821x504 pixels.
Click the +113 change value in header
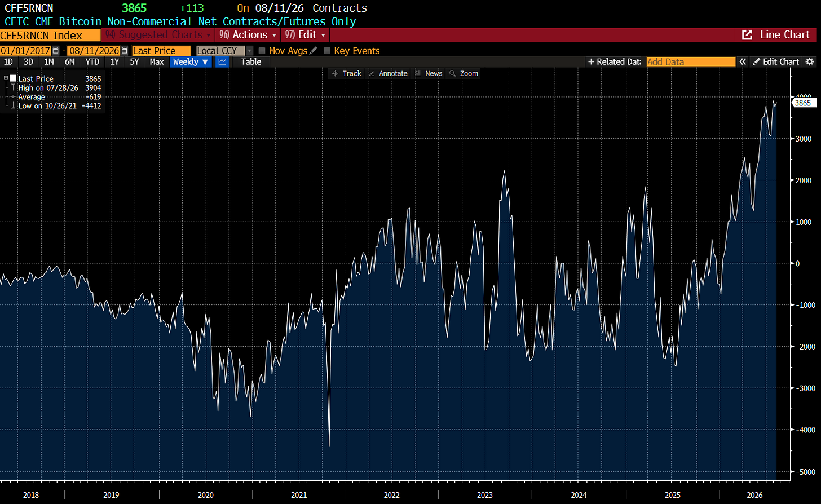(192, 8)
